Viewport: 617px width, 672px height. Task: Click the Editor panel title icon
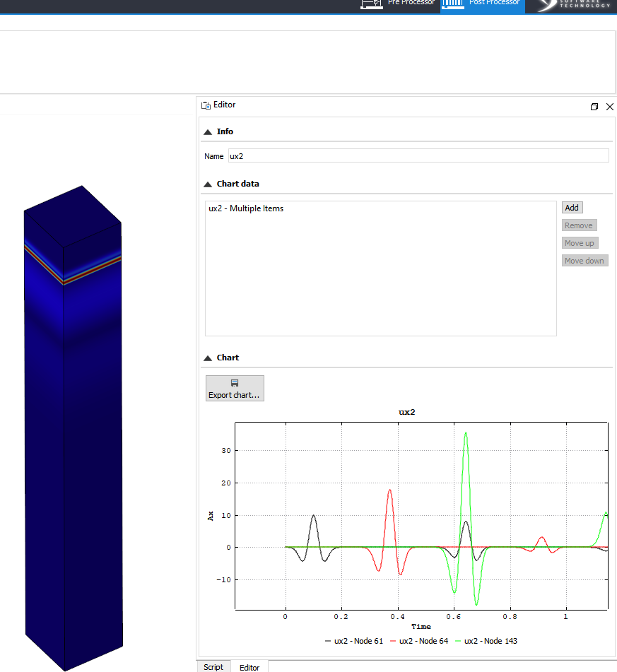click(206, 105)
